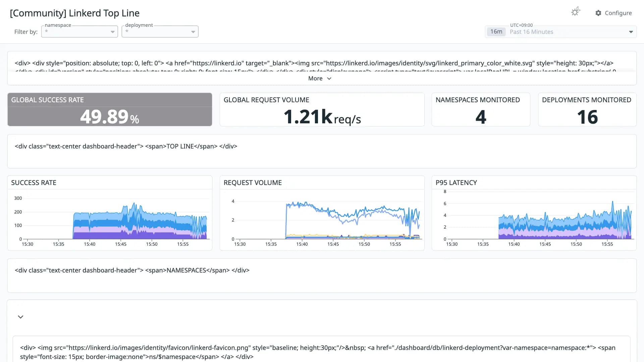Click the DEPLOYMENTS MONITORED title

587,100
